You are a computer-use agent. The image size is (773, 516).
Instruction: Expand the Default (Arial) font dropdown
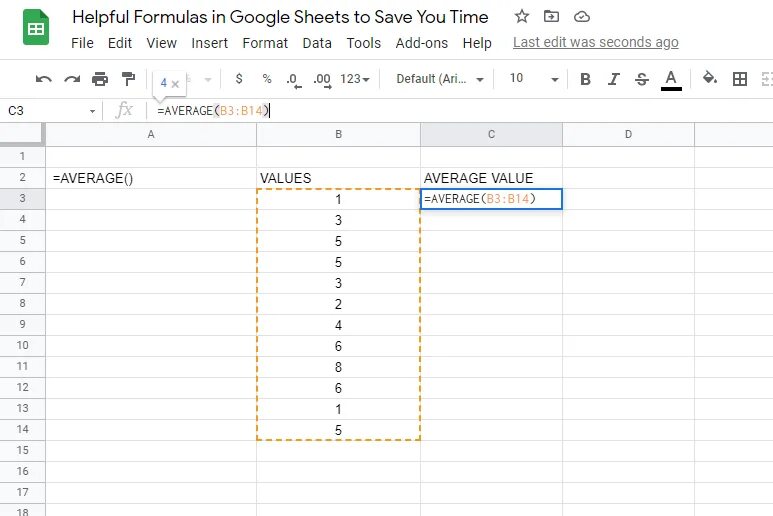pos(440,79)
